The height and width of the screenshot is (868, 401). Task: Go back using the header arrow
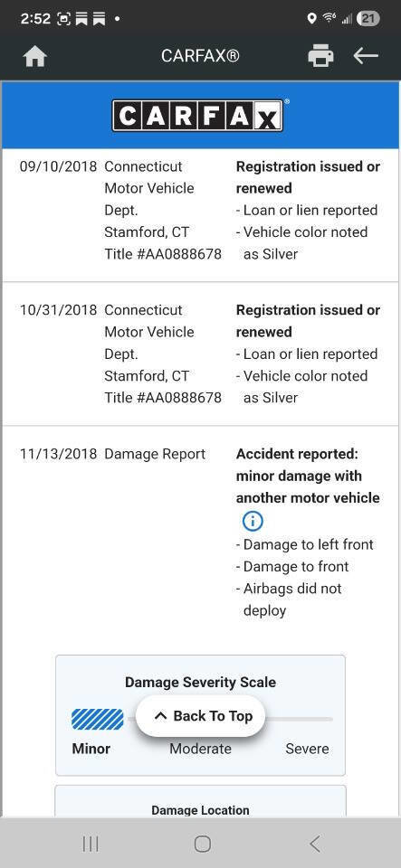pyautogui.click(x=366, y=56)
